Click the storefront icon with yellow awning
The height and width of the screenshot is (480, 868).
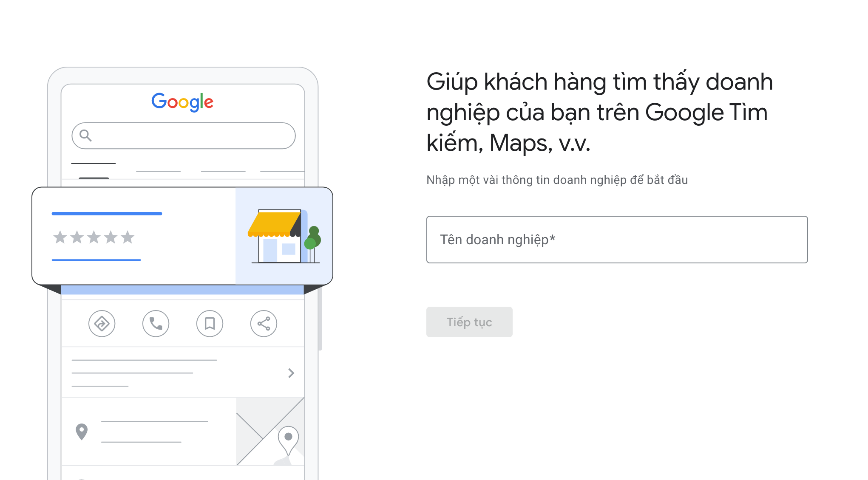coord(284,236)
